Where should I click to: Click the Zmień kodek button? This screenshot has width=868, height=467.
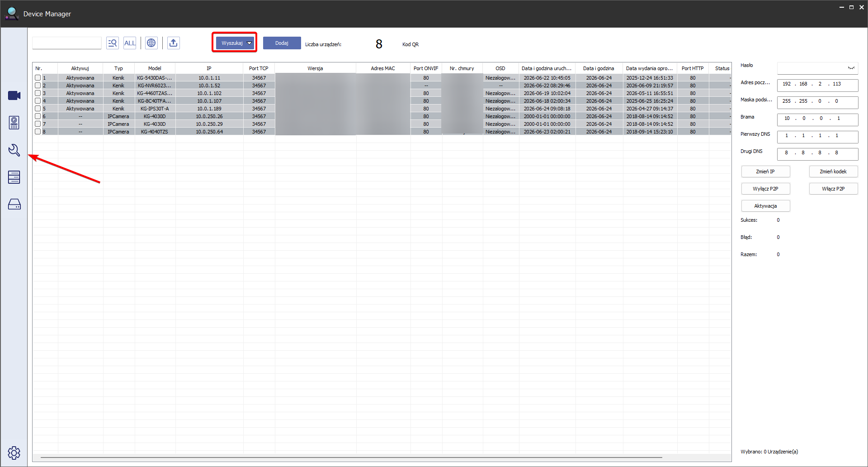click(x=833, y=172)
